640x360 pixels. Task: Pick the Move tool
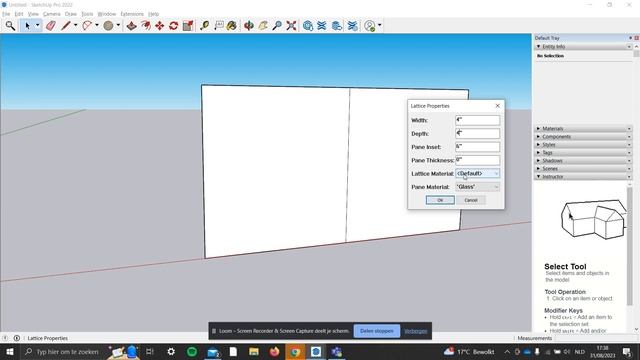point(160,26)
